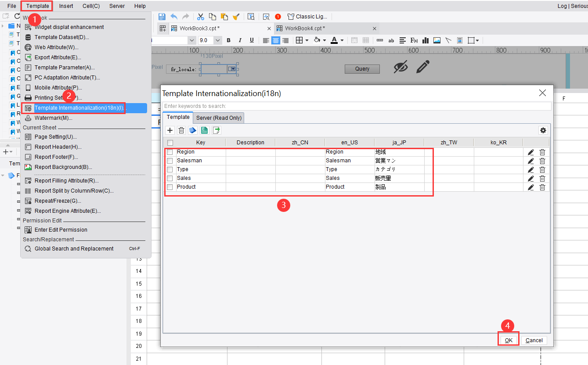588x365 pixels.
Task: Edit the Salesman row with the pencil icon
Action: tap(530, 161)
